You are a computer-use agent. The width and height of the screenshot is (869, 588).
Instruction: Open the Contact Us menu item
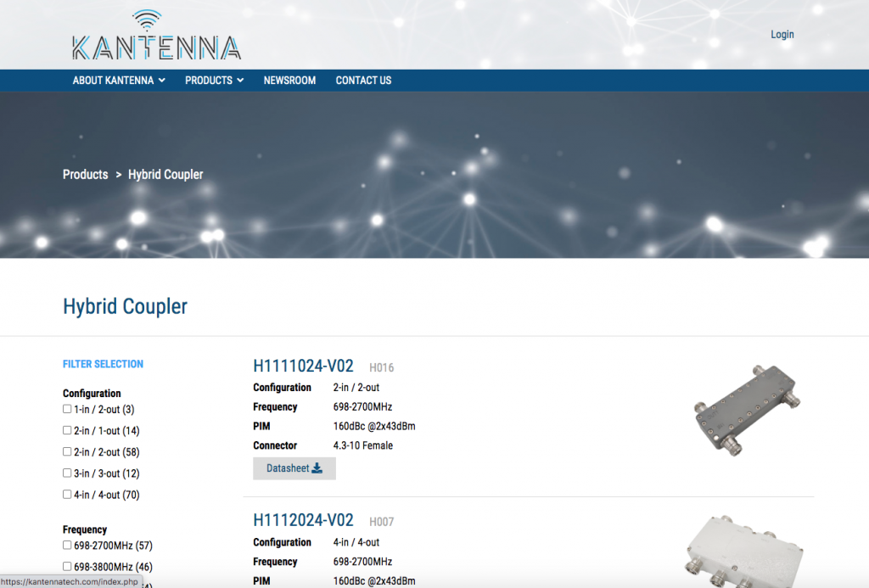click(363, 81)
